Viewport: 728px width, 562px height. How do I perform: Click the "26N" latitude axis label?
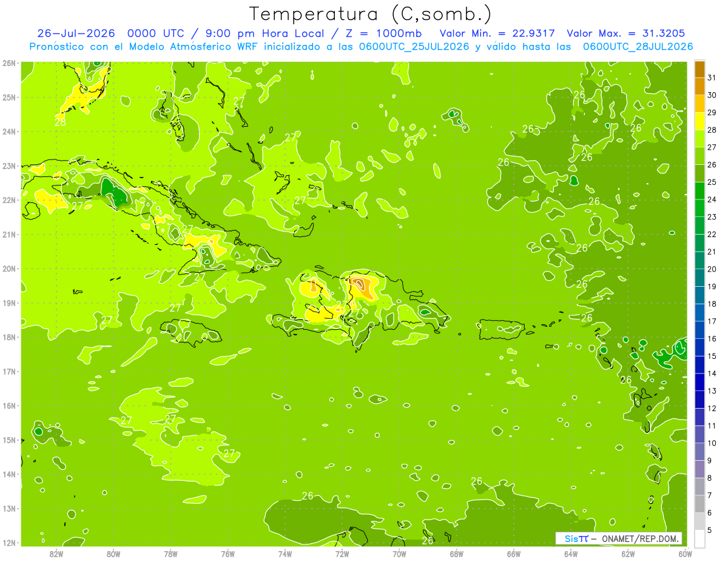tap(9, 63)
